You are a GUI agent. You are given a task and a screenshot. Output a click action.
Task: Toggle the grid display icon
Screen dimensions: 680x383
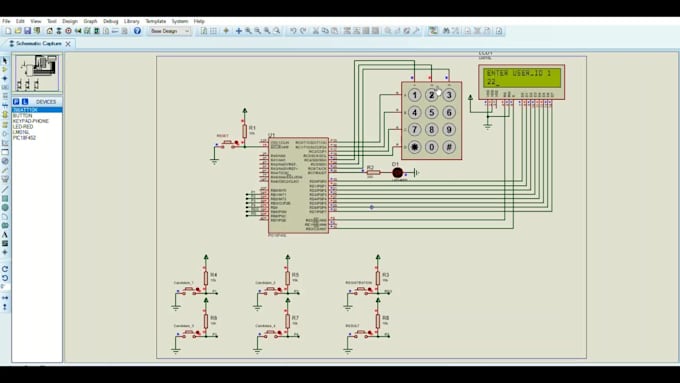[213, 31]
